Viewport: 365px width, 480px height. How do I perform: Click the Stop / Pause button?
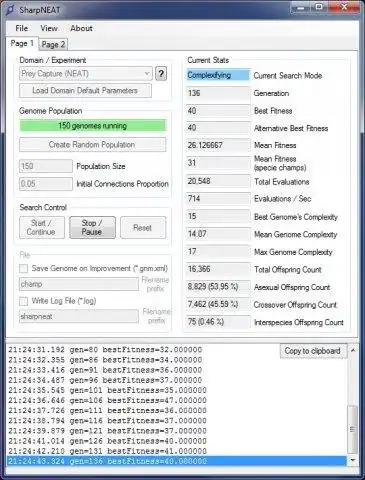[92, 227]
